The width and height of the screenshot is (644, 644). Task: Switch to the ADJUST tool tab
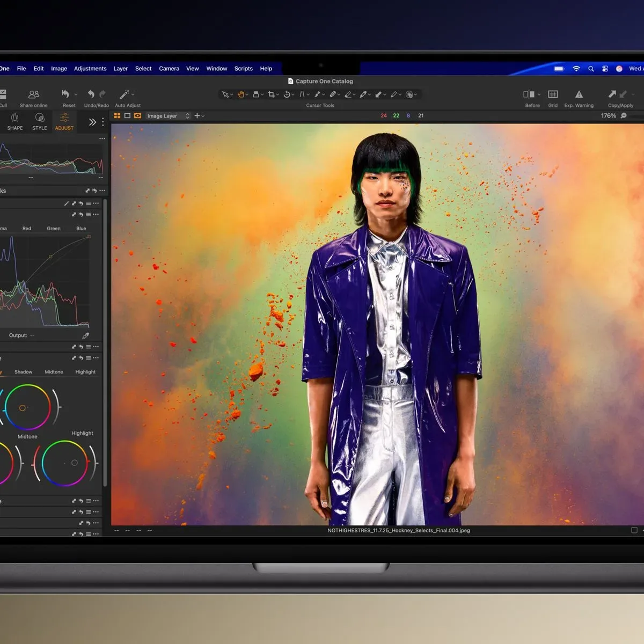coord(64,121)
